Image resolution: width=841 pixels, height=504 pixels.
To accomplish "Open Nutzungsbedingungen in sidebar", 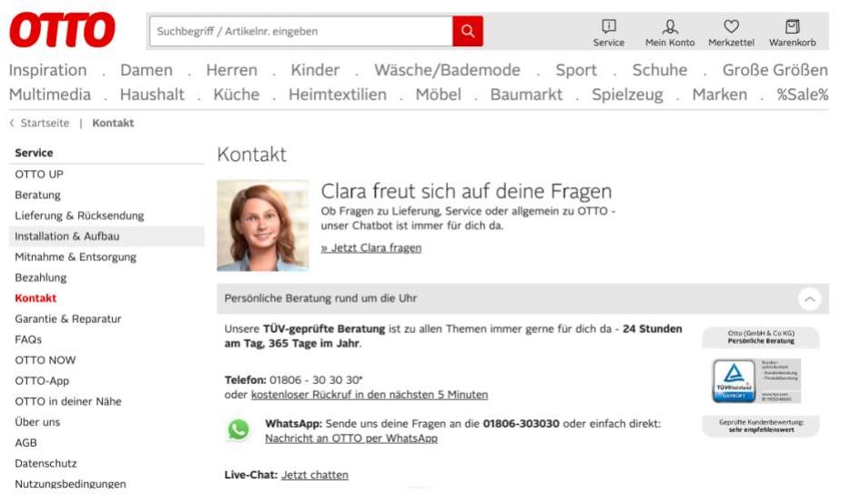I will pos(70,484).
